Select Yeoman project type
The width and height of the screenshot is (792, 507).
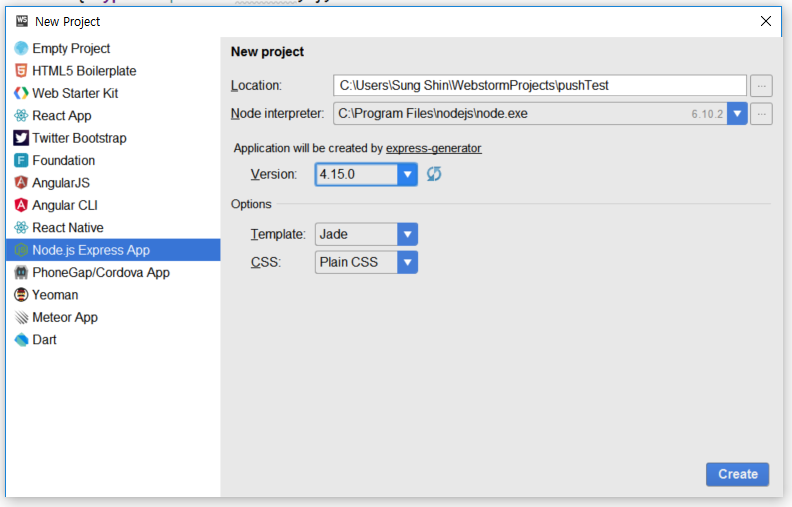113,295
